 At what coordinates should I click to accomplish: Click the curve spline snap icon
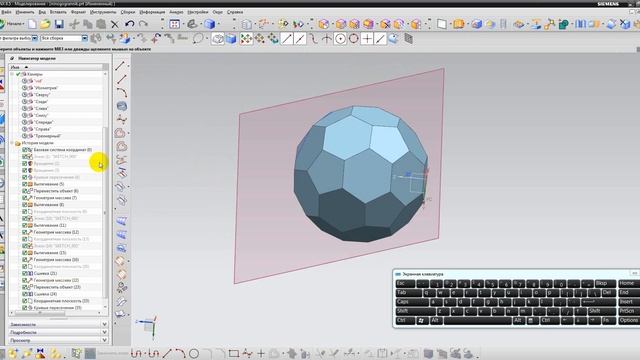(x=313, y=39)
